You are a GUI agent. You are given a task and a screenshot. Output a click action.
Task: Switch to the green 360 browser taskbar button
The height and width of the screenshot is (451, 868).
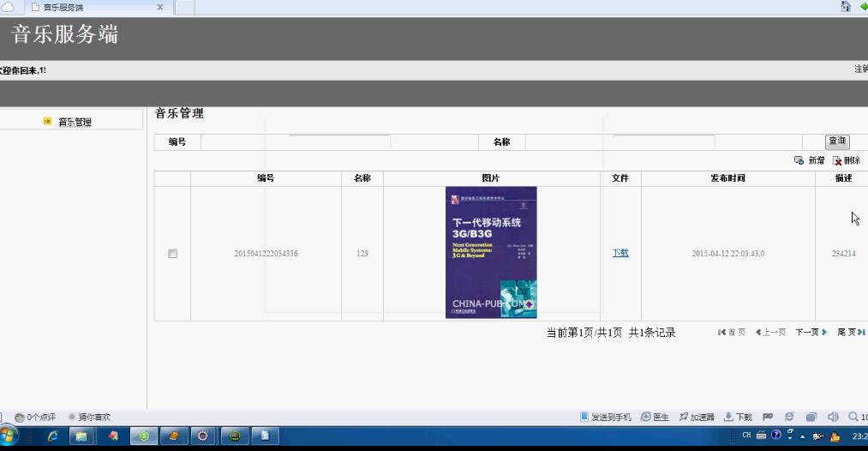coord(144,436)
